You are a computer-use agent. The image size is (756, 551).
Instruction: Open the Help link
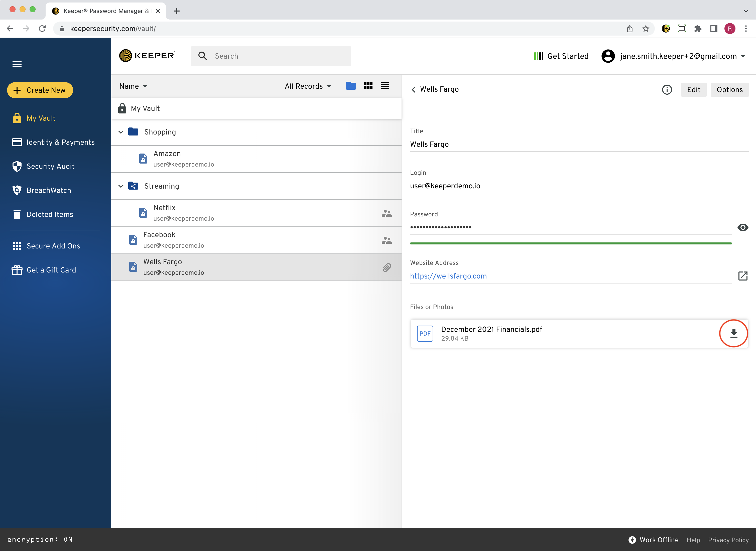pos(693,540)
